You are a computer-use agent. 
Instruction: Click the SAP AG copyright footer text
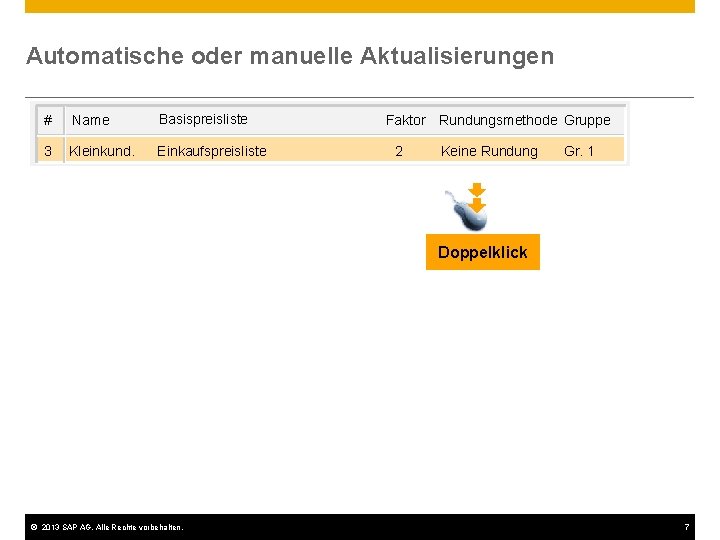(x=112, y=527)
